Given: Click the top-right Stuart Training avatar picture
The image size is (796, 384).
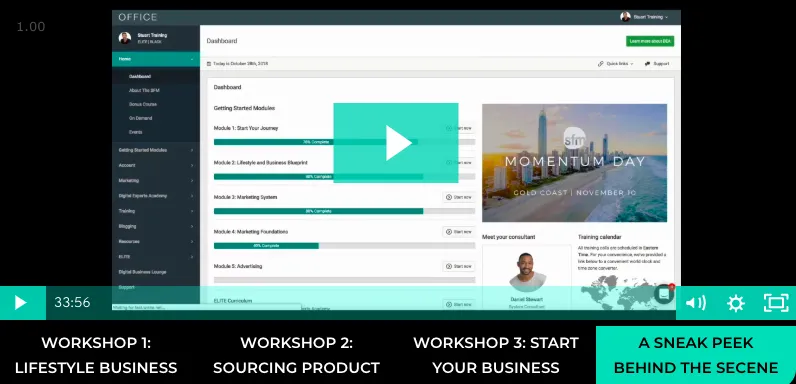Looking at the screenshot, I should 625,17.
